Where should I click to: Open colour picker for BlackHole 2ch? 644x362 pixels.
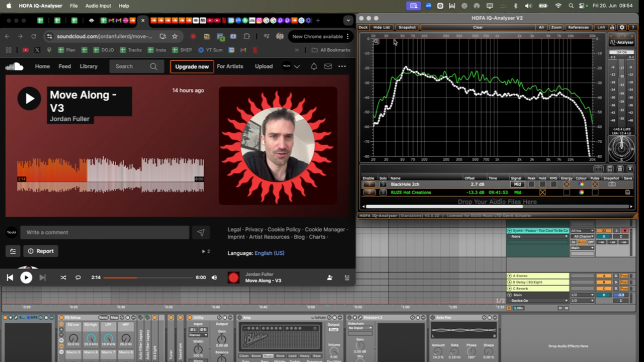click(x=582, y=185)
